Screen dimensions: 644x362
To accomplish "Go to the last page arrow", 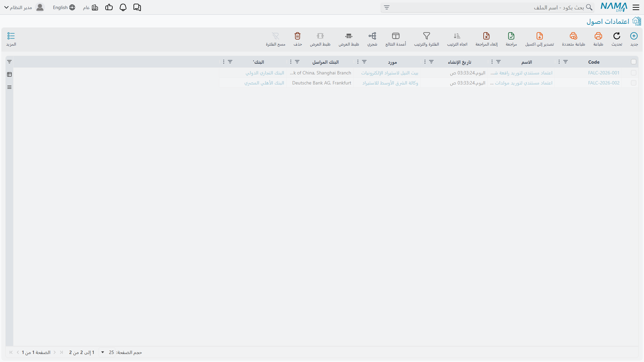I will pos(11,352).
